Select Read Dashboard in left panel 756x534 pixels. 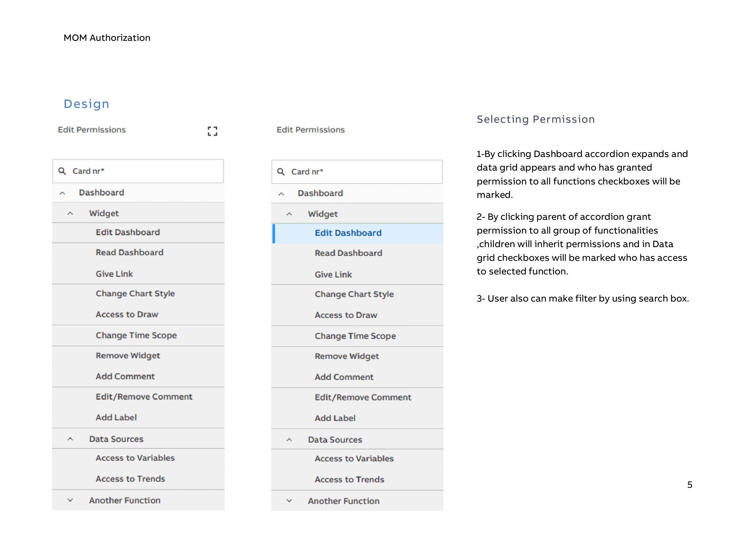click(x=129, y=253)
